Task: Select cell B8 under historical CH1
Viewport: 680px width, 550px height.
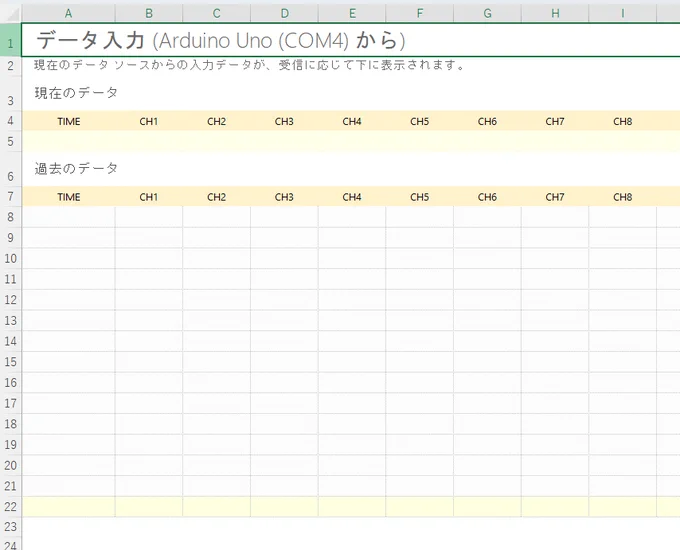Action: point(149,217)
